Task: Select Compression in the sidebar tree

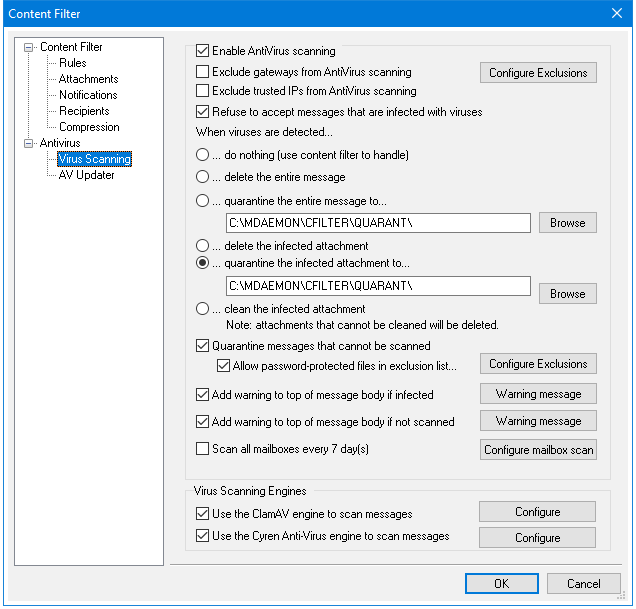Action: [x=89, y=127]
